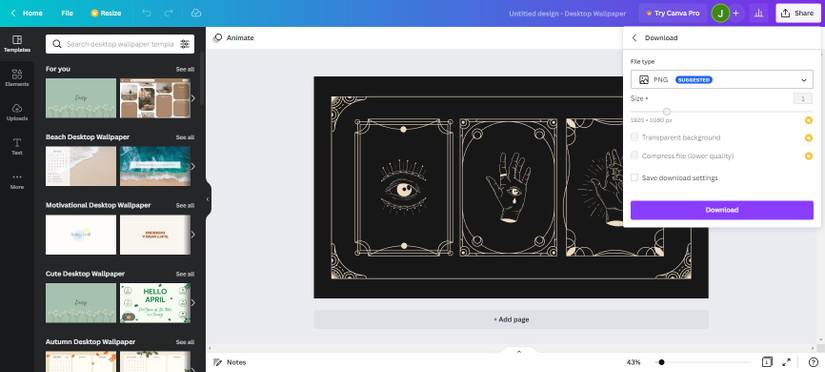Check Compress file (lower quality)

pos(635,155)
